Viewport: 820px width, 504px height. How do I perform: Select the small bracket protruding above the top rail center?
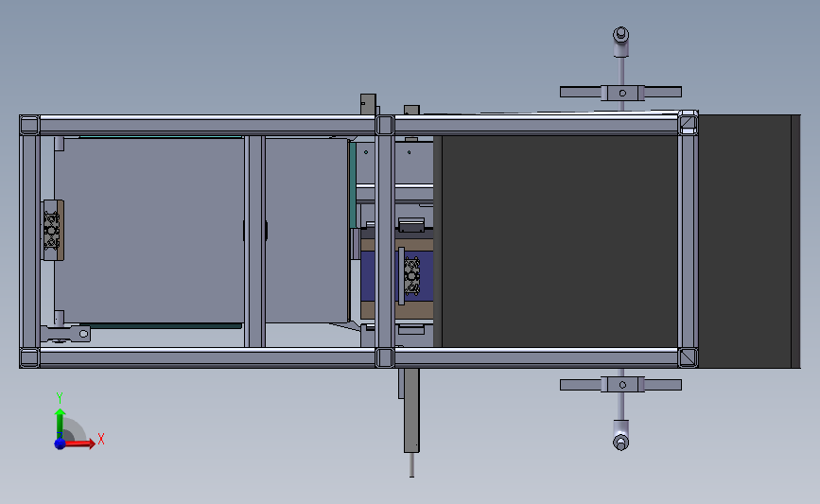pos(368,104)
